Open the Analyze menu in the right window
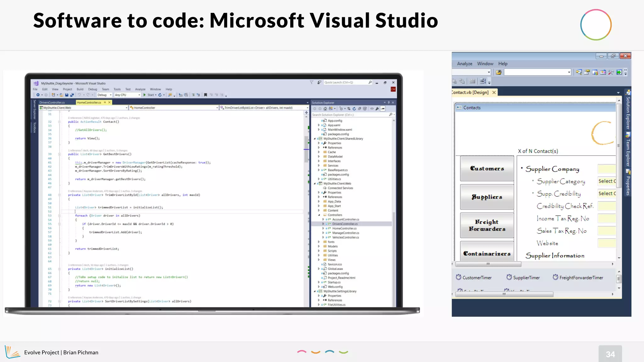This screenshot has height=362, width=644. tap(464, 63)
